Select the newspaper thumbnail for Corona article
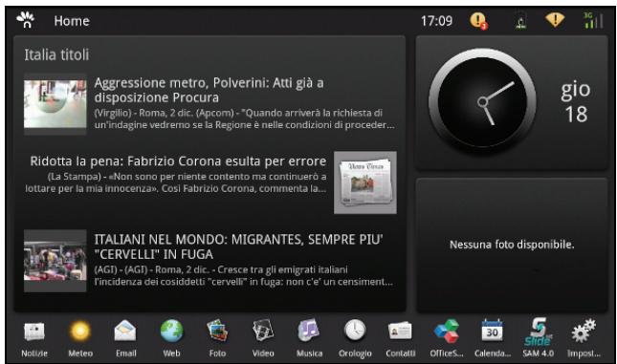Screen dimensions: 617x364 [365, 182]
